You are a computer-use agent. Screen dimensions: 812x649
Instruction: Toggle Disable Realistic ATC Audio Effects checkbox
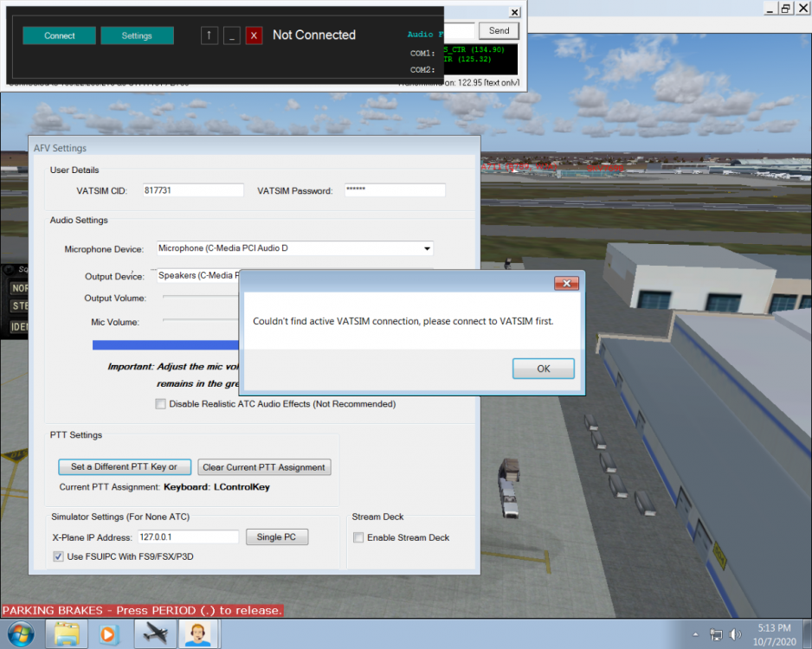(160, 404)
